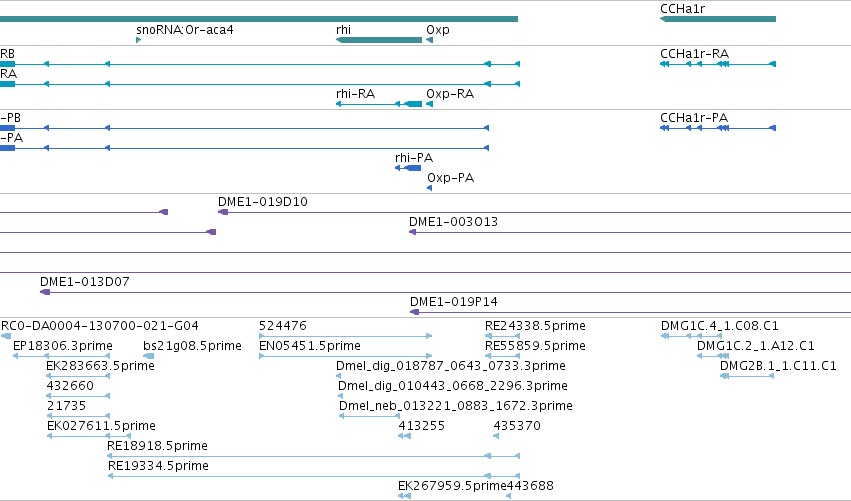Select the rhi gene feature bar

[x=379, y=40]
